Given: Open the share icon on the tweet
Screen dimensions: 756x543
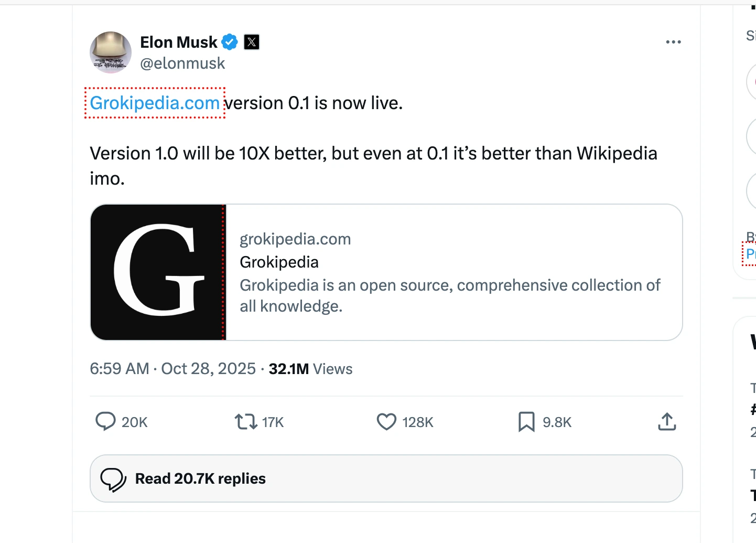Looking at the screenshot, I should point(666,421).
